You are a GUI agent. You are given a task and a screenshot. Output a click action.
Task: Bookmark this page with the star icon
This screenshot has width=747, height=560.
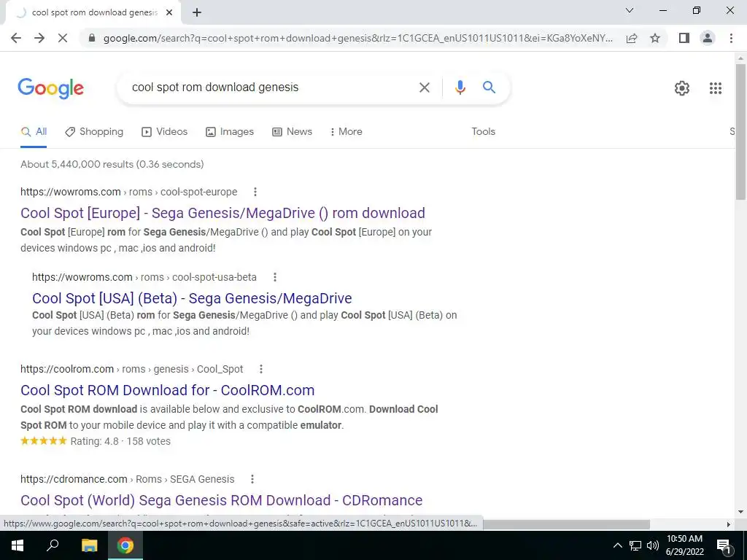point(655,38)
